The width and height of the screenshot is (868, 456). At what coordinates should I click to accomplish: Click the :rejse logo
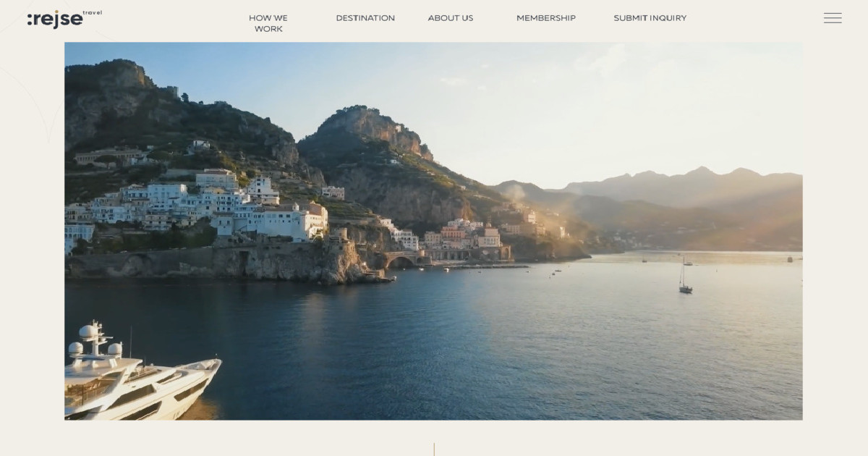[x=55, y=20]
